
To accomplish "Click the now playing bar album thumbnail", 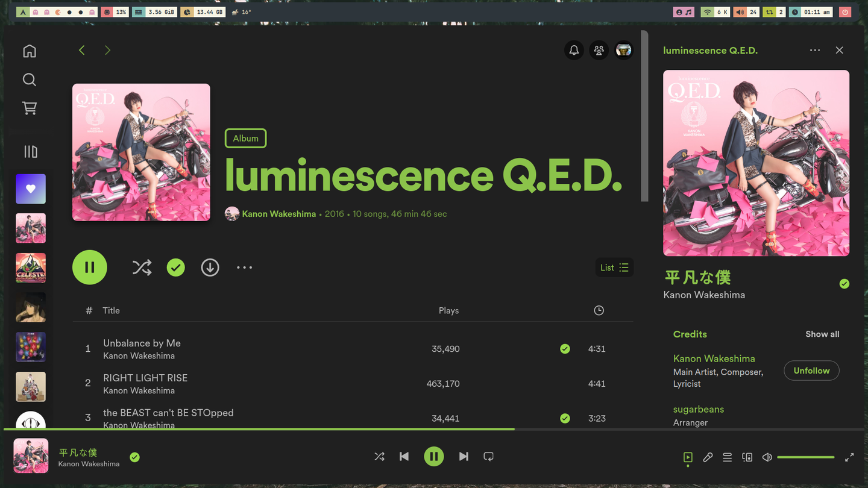I will pyautogui.click(x=31, y=455).
